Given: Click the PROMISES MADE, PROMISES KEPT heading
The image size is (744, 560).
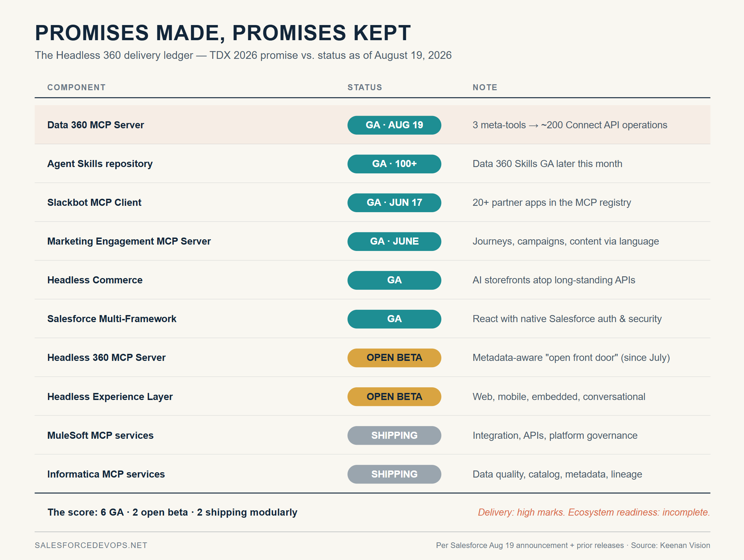Looking at the screenshot, I should point(223,33).
